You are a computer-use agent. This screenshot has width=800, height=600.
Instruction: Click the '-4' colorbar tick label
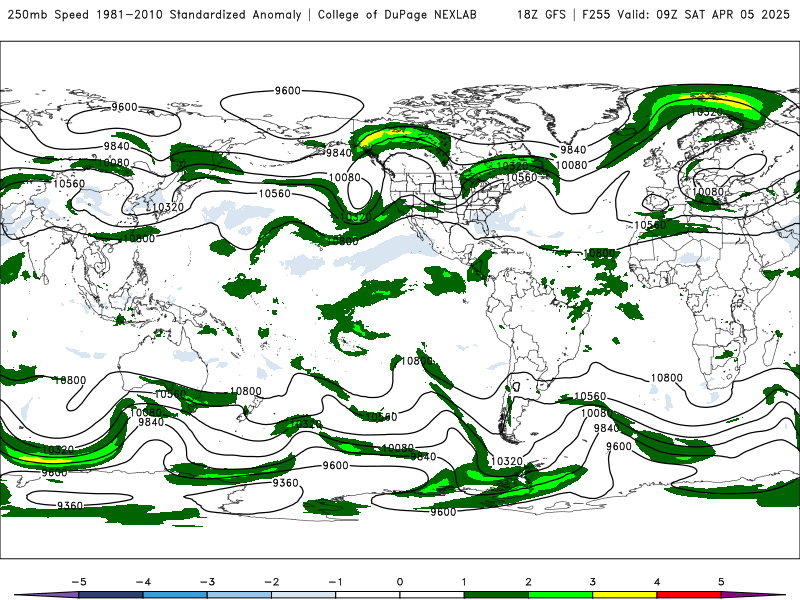pyautogui.click(x=143, y=582)
